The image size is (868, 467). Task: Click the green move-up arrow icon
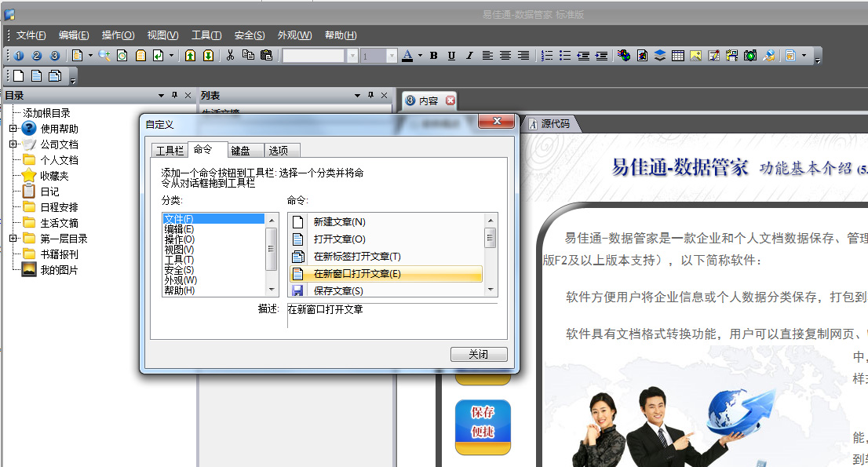pos(190,56)
